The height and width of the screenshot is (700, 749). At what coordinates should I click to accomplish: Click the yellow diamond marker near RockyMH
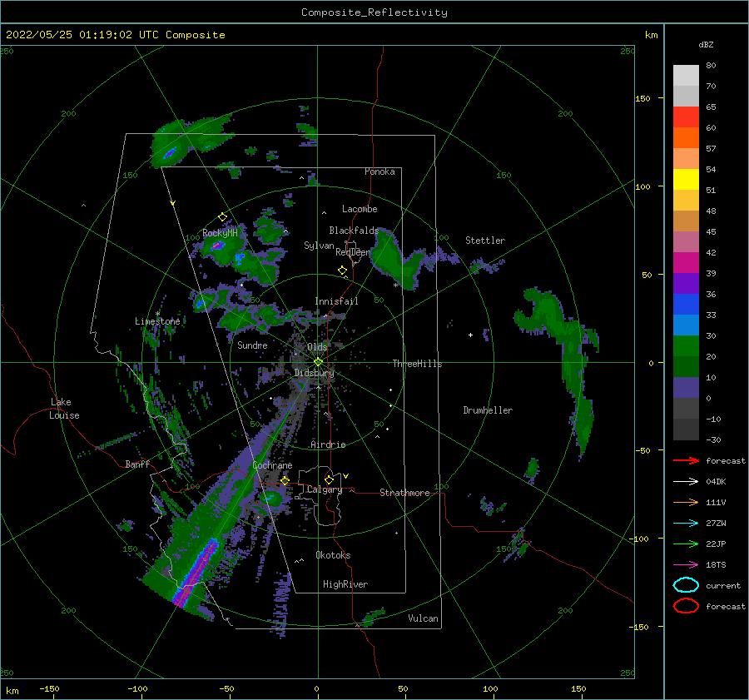[x=222, y=217]
